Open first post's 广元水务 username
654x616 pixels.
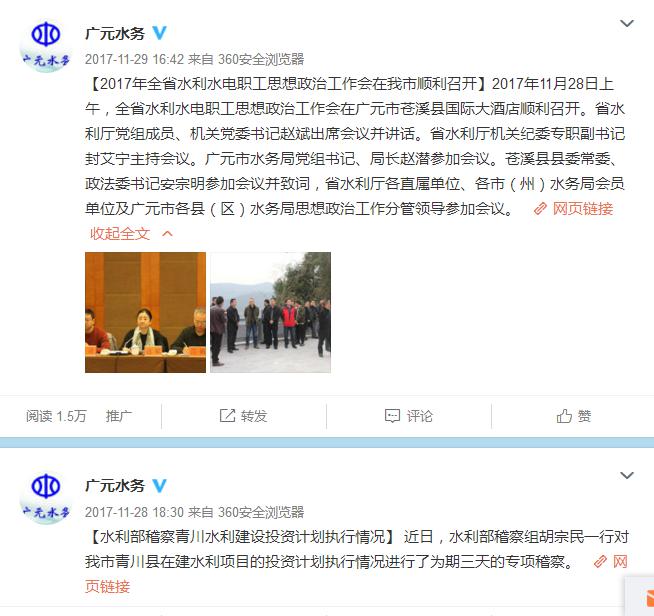point(115,33)
